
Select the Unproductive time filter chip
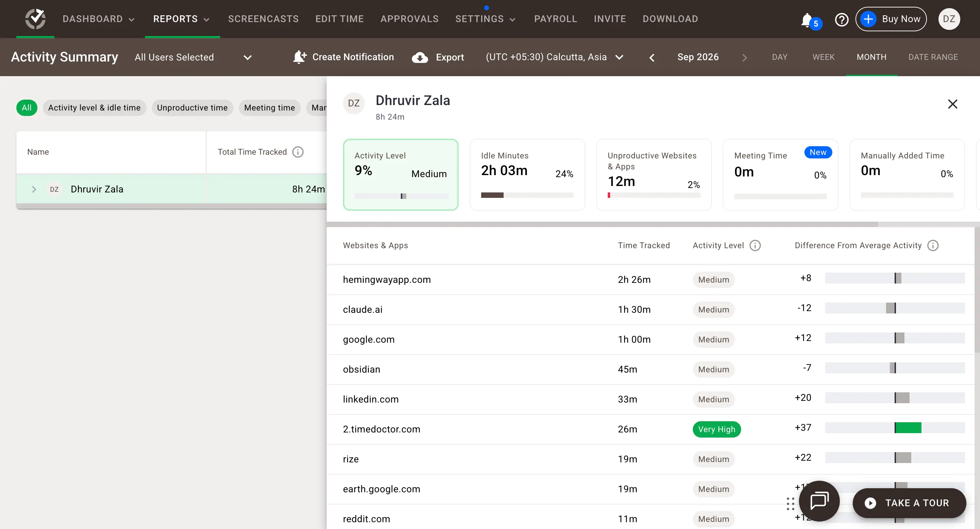[x=192, y=107]
